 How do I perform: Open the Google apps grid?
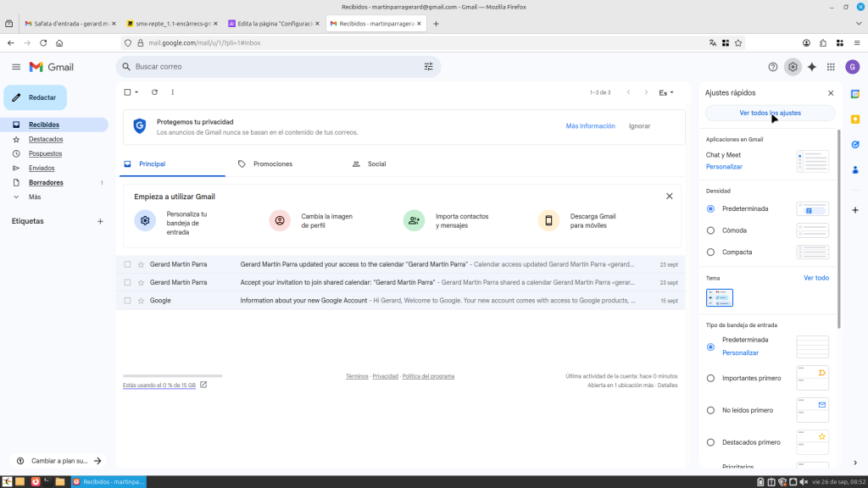(x=831, y=67)
